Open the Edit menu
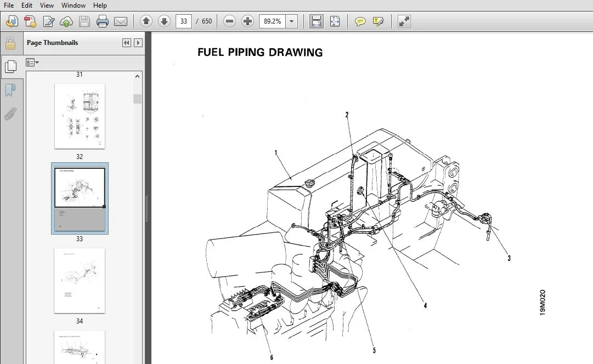593x364 pixels. 26,5
